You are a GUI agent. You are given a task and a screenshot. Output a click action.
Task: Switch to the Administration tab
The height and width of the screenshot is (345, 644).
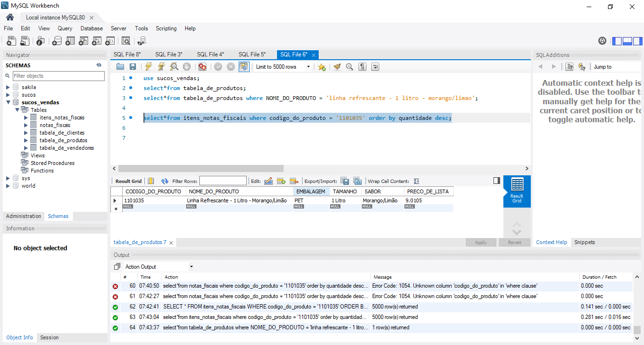[x=24, y=216]
